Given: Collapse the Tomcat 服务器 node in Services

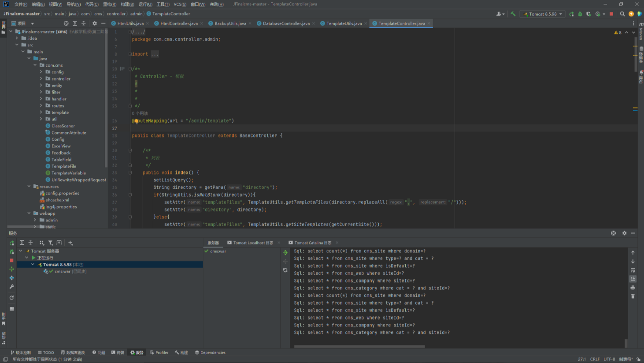Looking at the screenshot, I should (x=21, y=251).
